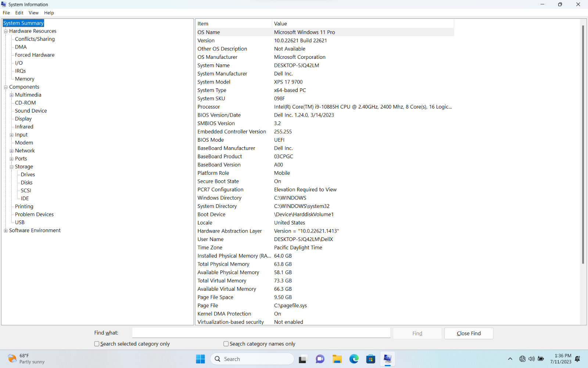Expand the Ports tree node

12,159
